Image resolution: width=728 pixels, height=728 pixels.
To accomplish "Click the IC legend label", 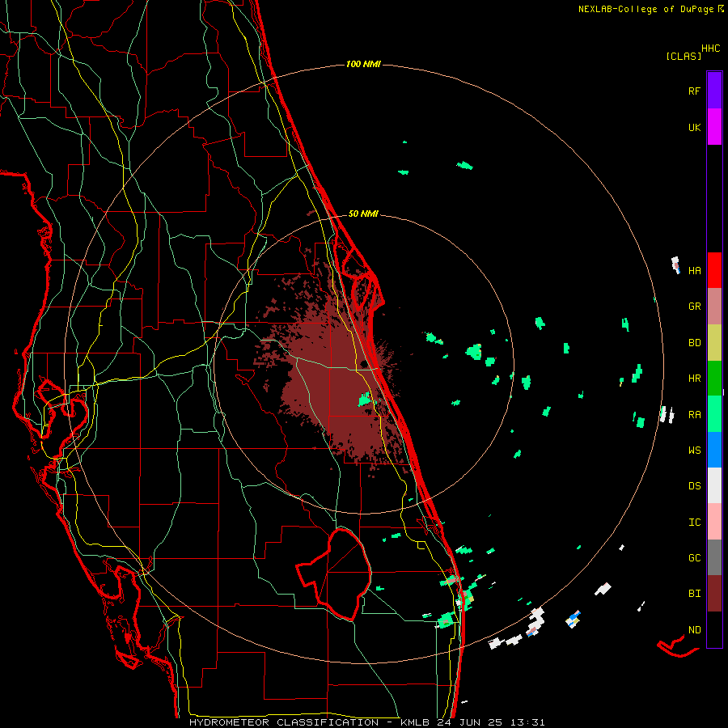I will tap(694, 523).
